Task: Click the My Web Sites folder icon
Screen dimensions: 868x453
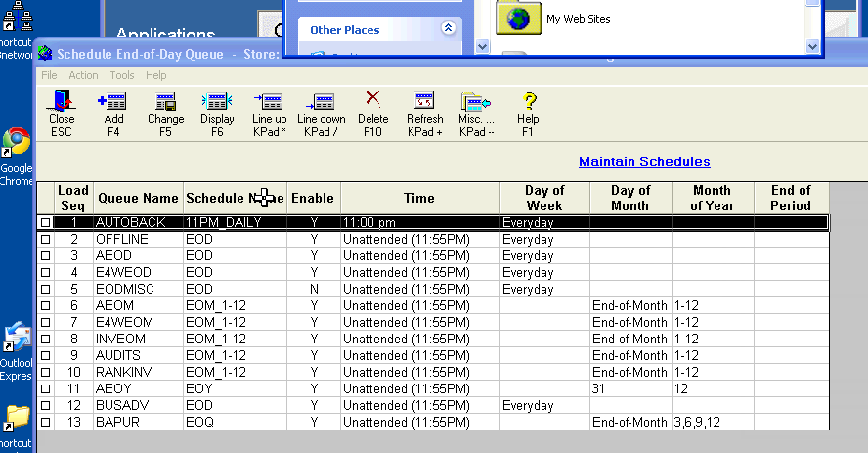Action: click(518, 18)
